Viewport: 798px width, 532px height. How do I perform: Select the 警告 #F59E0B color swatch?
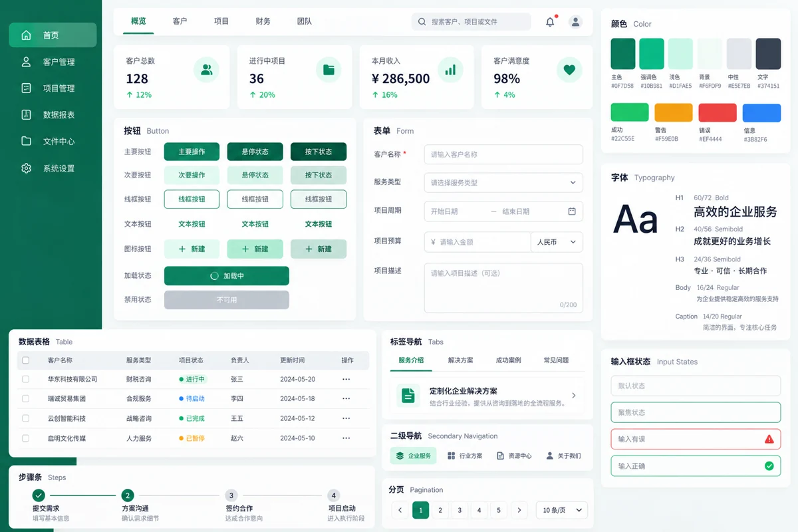[674, 112]
